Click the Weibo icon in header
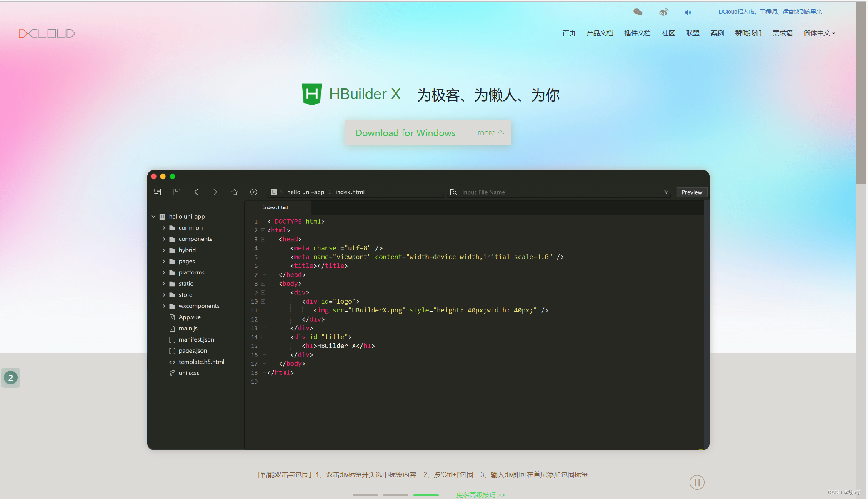Screen dimensions: 868x499 [663, 12]
